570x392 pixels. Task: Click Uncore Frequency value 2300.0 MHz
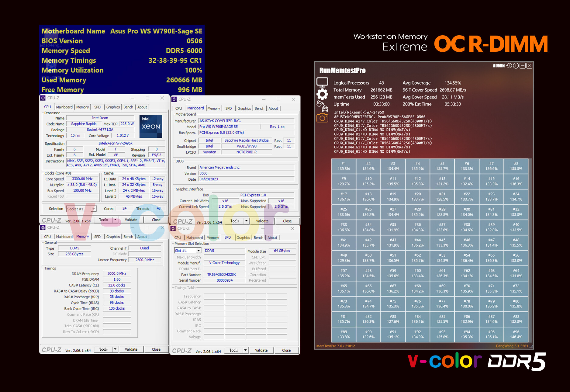(145, 260)
